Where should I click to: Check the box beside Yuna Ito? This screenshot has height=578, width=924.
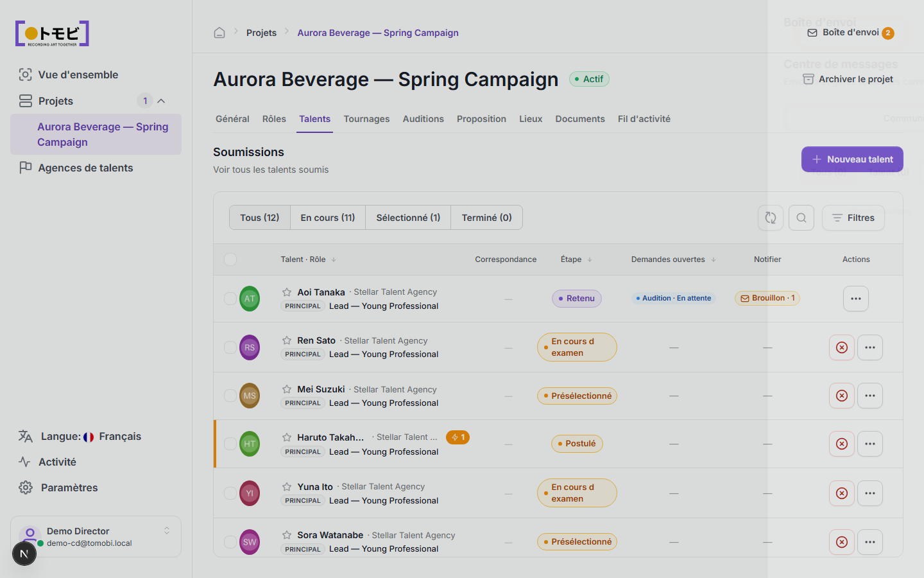(x=230, y=493)
